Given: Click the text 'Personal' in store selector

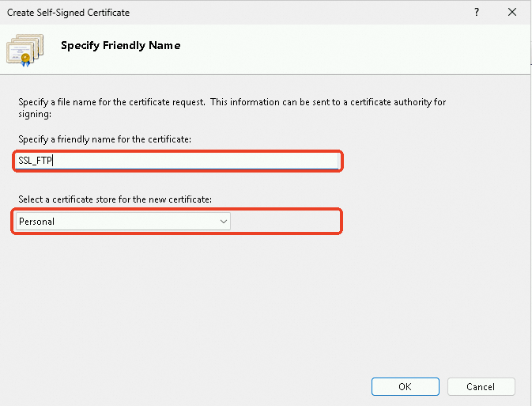Looking at the screenshot, I should (x=36, y=222).
